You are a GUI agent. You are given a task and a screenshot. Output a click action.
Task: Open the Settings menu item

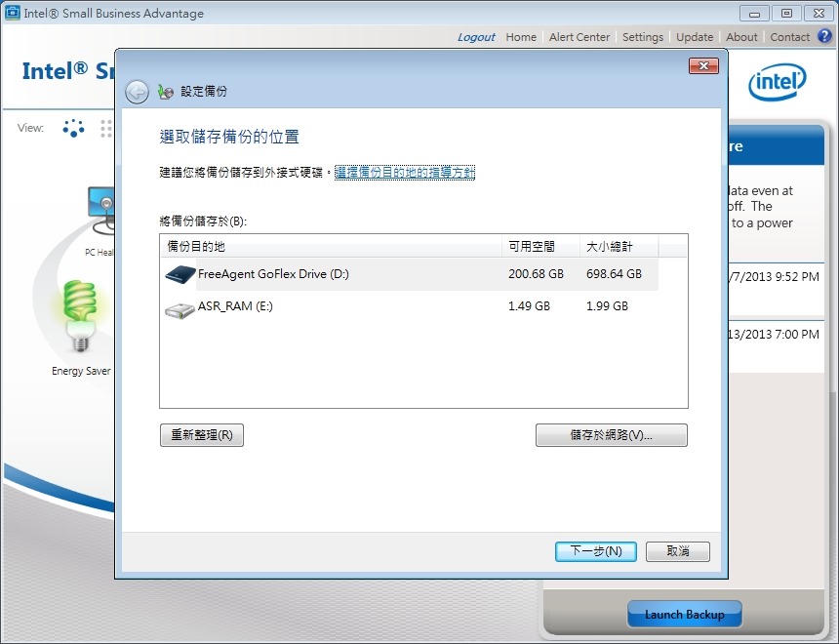click(x=643, y=37)
